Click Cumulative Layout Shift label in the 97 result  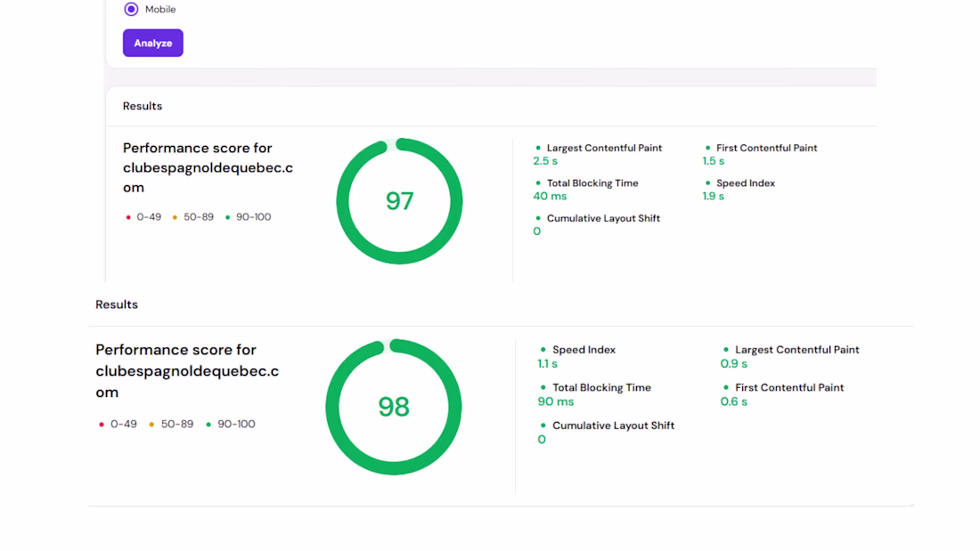coord(603,218)
